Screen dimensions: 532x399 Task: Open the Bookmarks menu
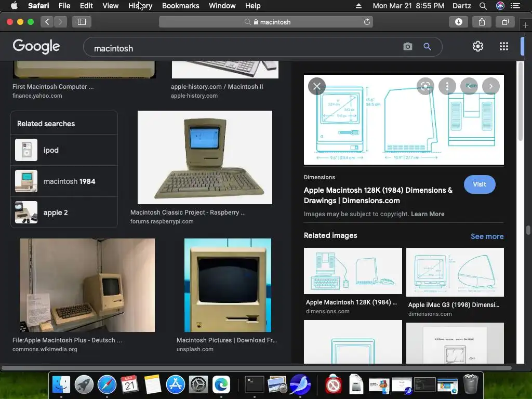[x=180, y=6]
